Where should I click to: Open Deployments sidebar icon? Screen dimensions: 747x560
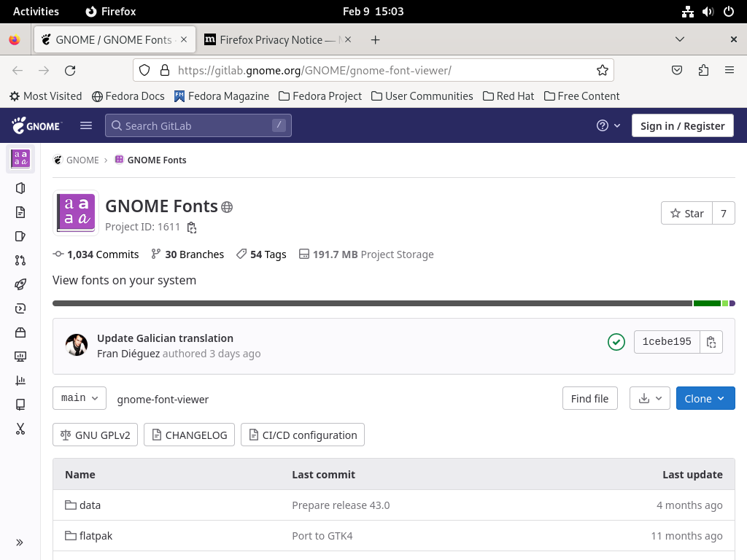(20, 308)
